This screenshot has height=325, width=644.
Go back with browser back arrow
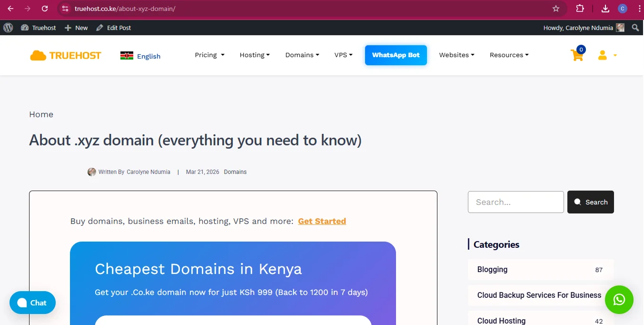[10, 9]
